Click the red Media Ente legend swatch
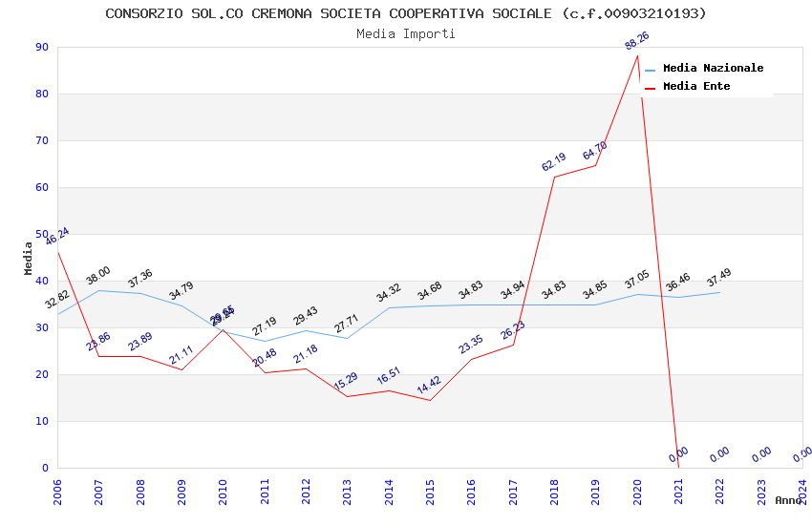This screenshot has height=525, width=812. pyautogui.click(x=651, y=89)
